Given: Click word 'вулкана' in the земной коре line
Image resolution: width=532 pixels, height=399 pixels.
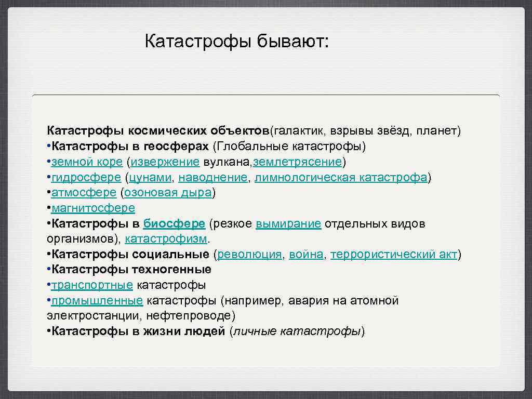Looking at the screenshot, I should pyautogui.click(x=227, y=162).
